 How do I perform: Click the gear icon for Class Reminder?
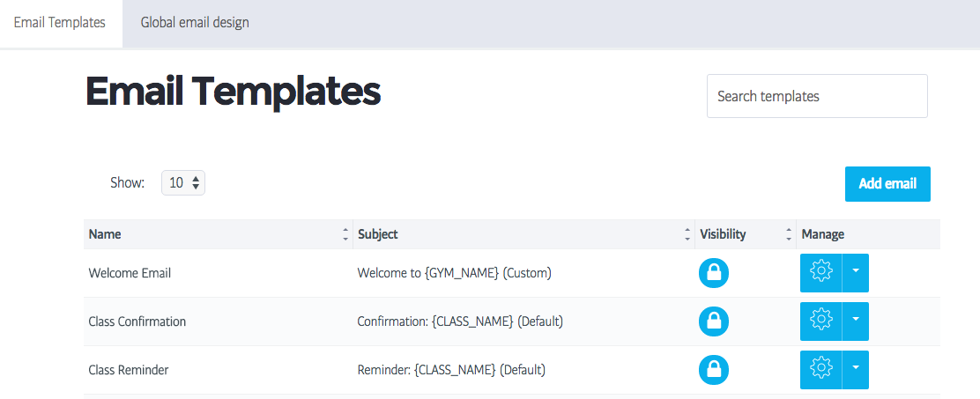tap(820, 370)
